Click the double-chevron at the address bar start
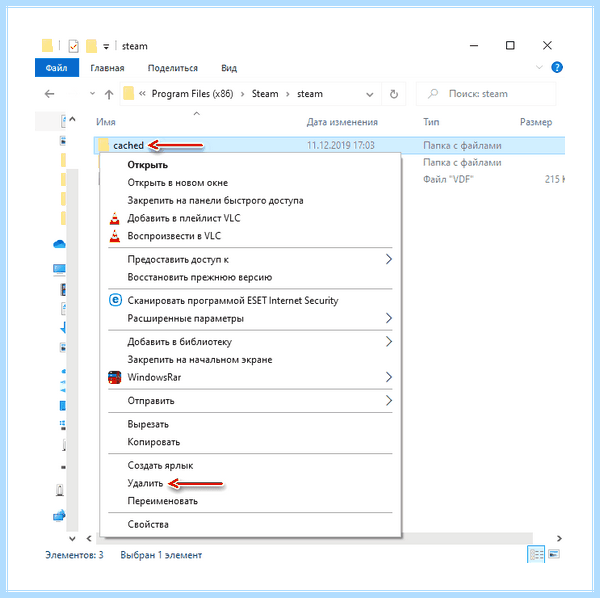 pos(142,94)
